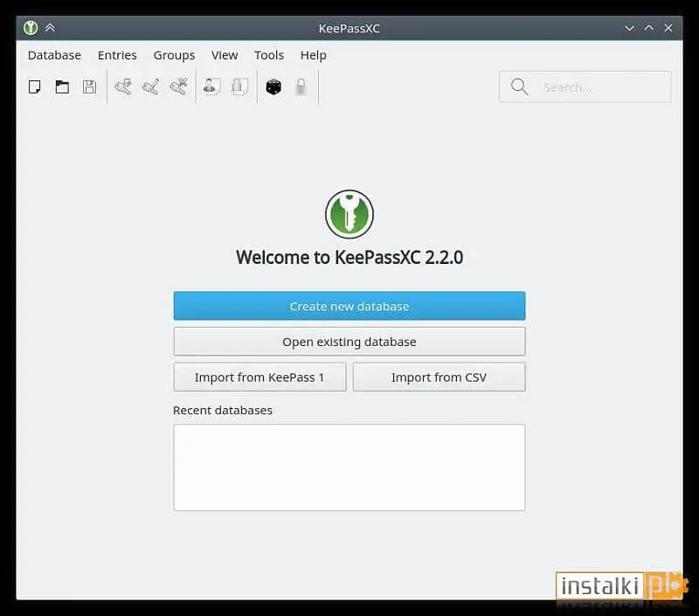The height and width of the screenshot is (616, 699).
Task: Click the Copy password clipboard icon
Action: pyautogui.click(x=239, y=87)
